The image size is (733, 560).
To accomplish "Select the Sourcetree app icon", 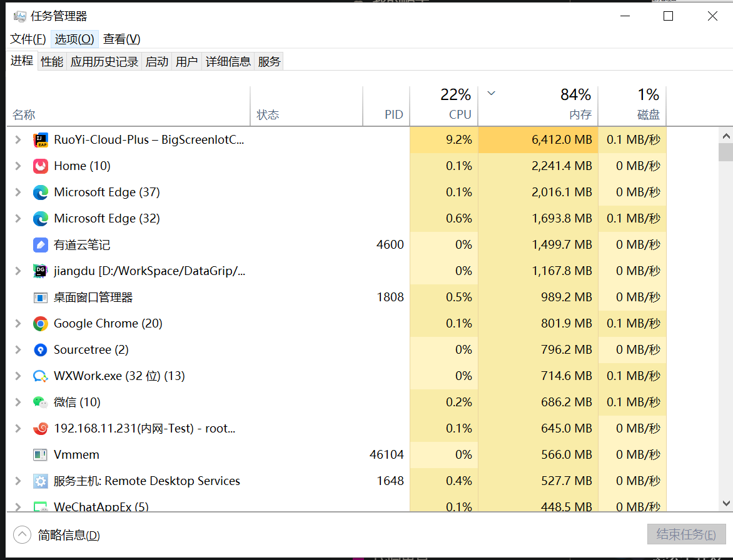I will tap(41, 350).
